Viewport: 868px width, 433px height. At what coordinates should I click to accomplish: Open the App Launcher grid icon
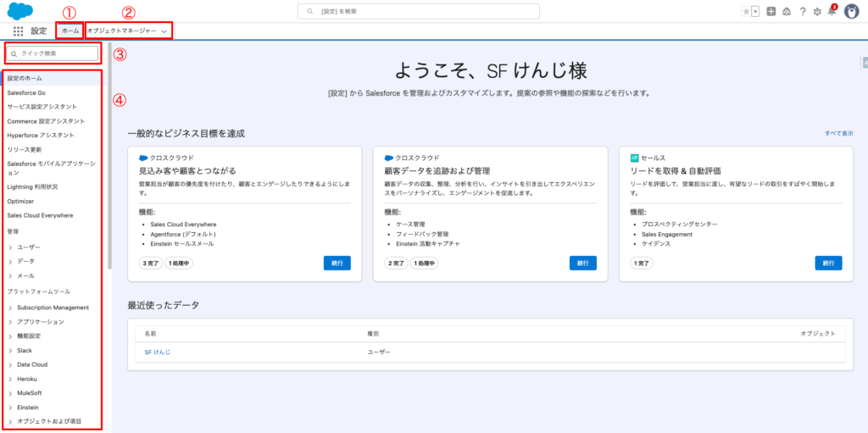pos(18,31)
